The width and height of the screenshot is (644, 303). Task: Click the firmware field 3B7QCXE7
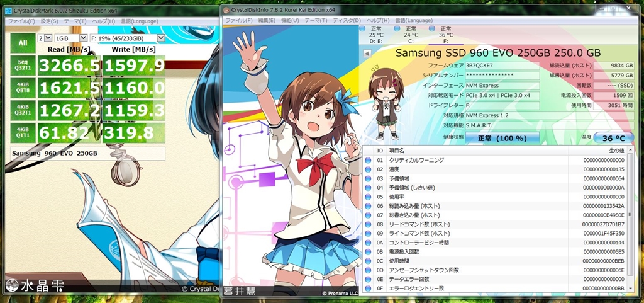click(x=502, y=66)
